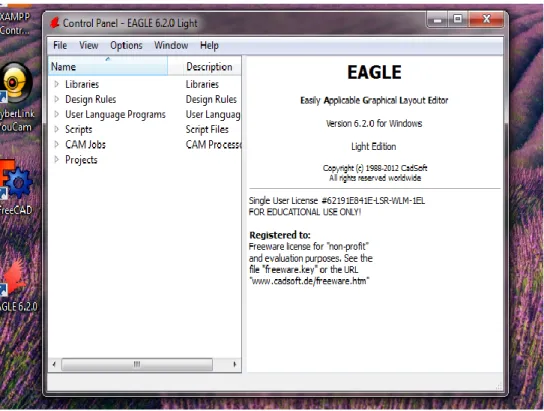This screenshot has height=411, width=544.
Task: Click the EAGLE heading in info panel
Action: coord(374,72)
